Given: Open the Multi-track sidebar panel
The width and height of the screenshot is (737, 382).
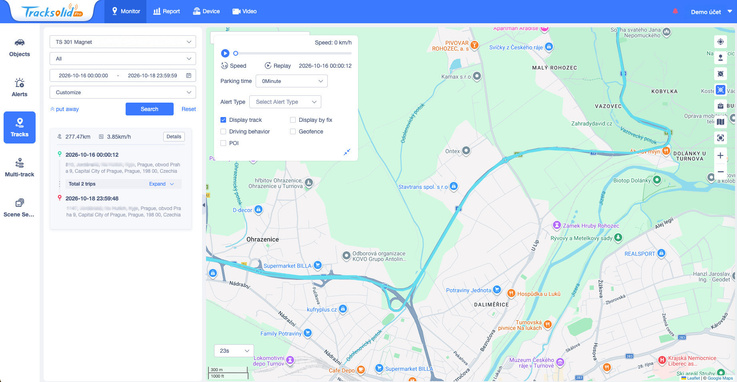Looking at the screenshot, I should click(19, 168).
